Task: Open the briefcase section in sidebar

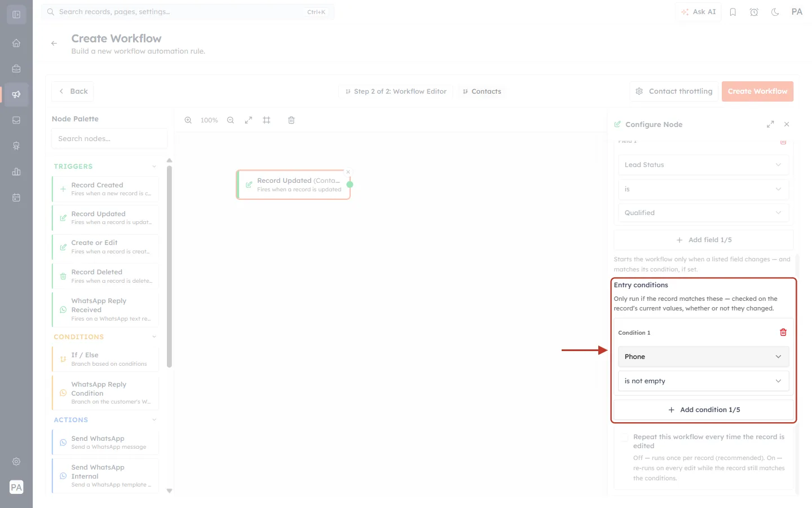Action: [x=16, y=69]
